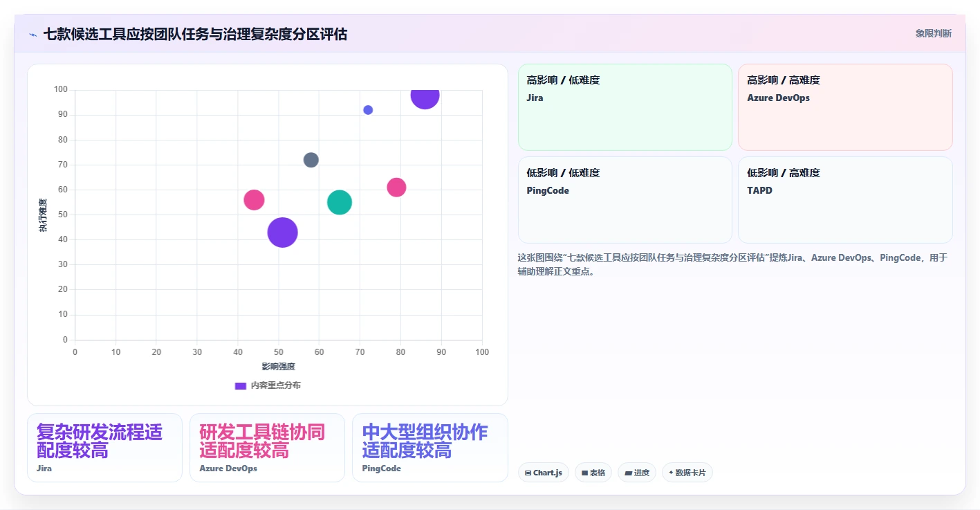Click the icon in the 表格 chip
The width and height of the screenshot is (980, 510).
point(584,473)
